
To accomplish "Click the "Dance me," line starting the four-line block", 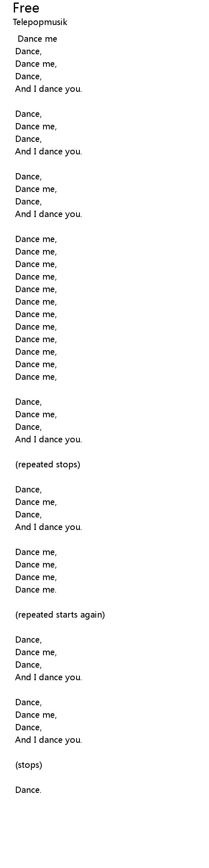I will [36, 552].
